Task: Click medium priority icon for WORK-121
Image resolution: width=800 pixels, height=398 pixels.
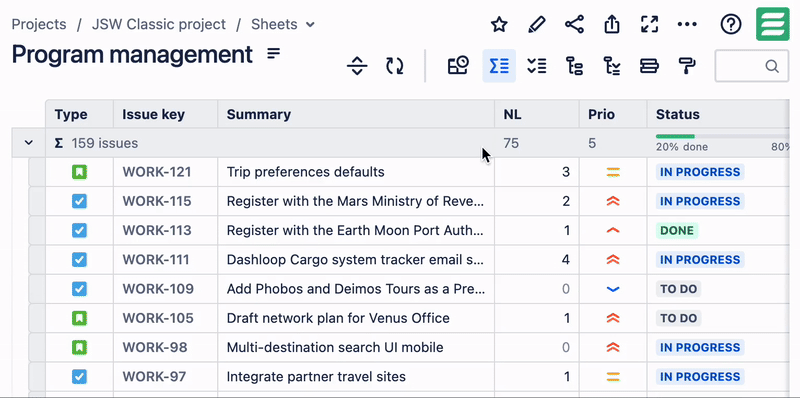Action: pyautogui.click(x=613, y=172)
